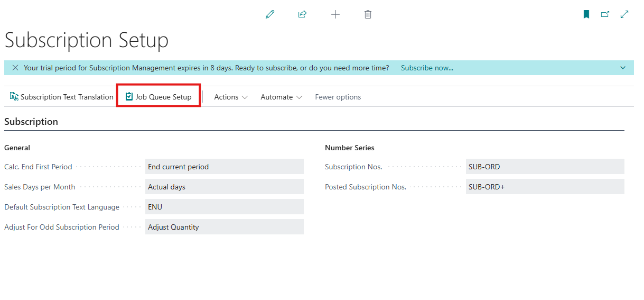Click the bookmark icon
Screen dimensions: 644x300
click(586, 15)
